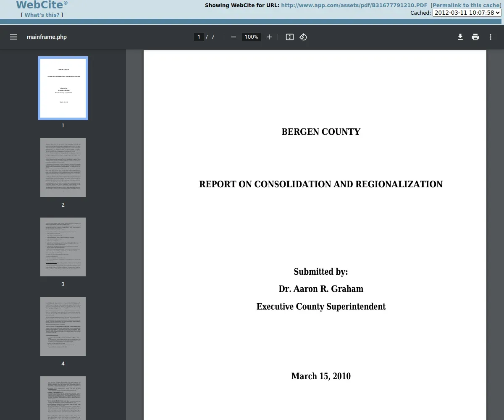Click the Submitted by: line
This screenshot has width=504, height=420.
click(321, 272)
